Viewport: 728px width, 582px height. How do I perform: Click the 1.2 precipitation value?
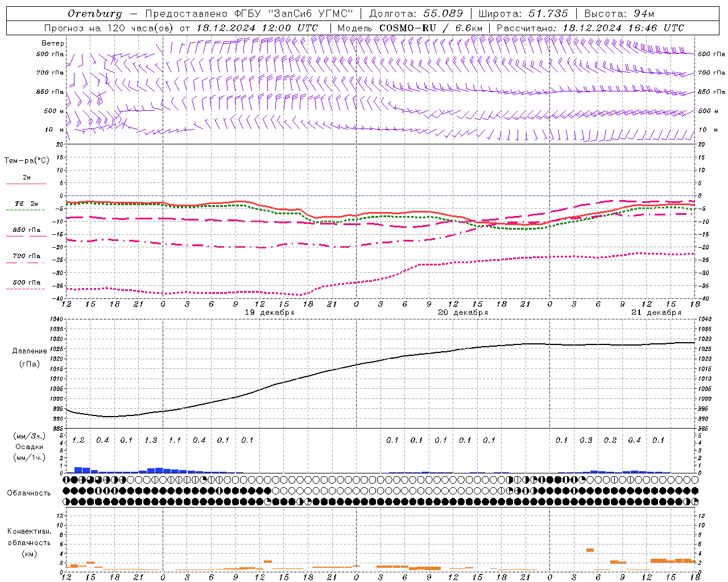point(78,440)
